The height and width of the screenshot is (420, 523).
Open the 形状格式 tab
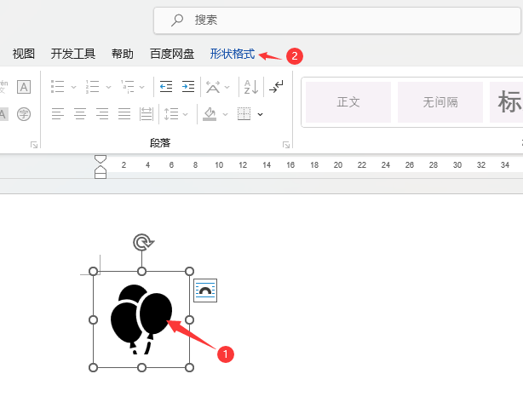(233, 54)
